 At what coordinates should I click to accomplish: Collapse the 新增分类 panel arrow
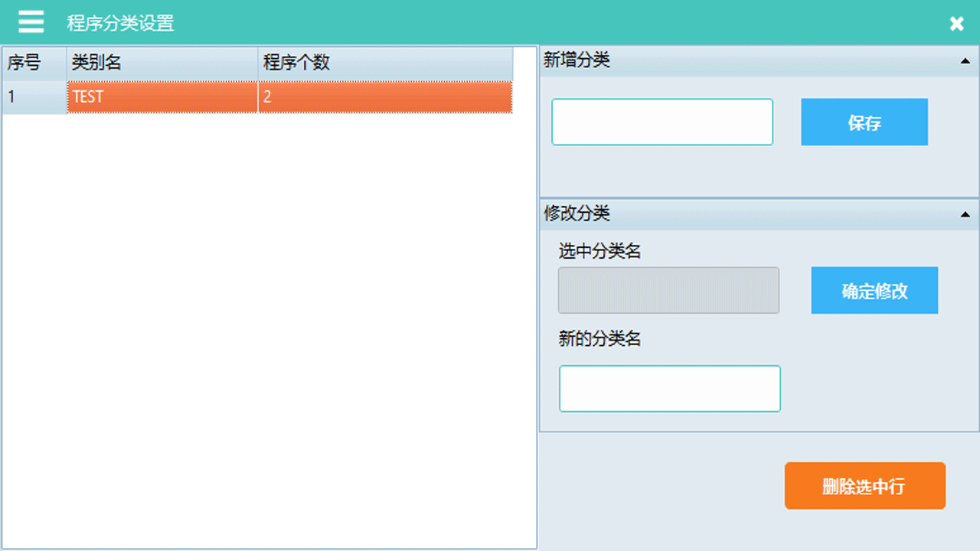pos(966,60)
